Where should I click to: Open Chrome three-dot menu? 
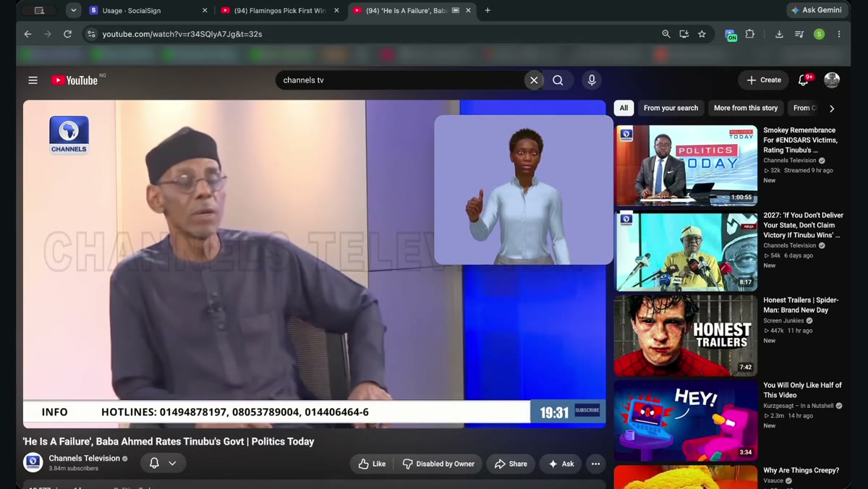click(x=839, y=34)
